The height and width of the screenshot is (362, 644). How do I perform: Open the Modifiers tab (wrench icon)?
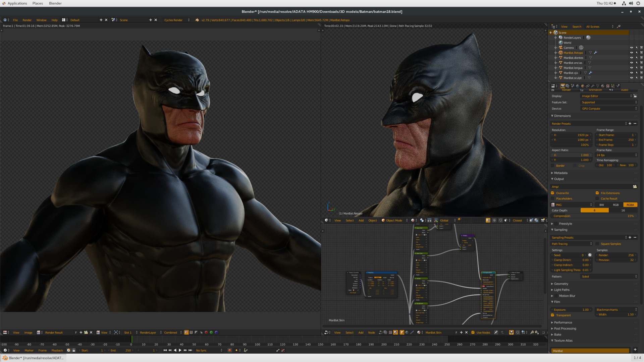pos(593,86)
